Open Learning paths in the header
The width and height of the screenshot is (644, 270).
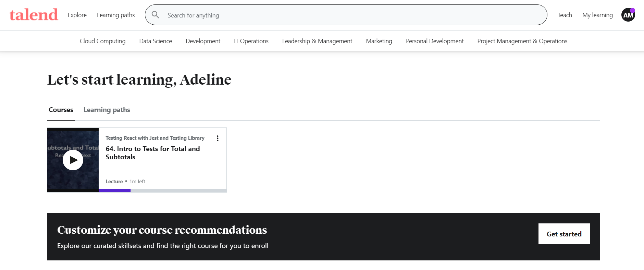[116, 15]
